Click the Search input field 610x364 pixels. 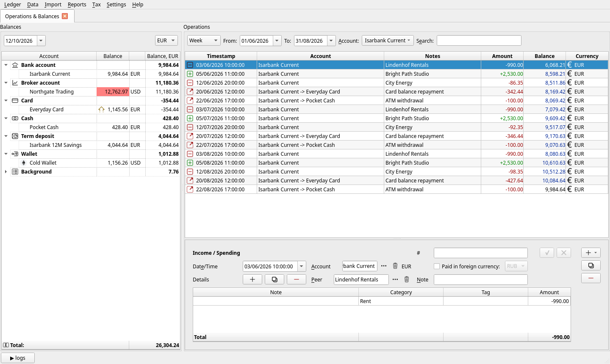479,41
